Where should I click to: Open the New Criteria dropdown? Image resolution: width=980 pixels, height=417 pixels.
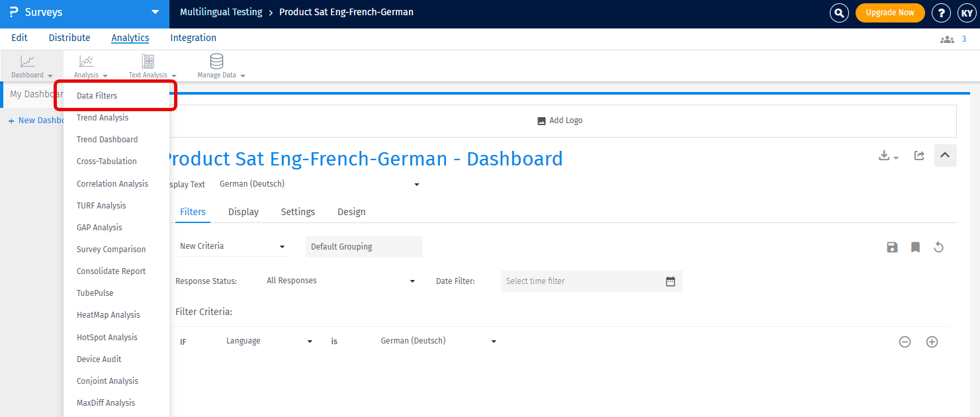tap(234, 246)
